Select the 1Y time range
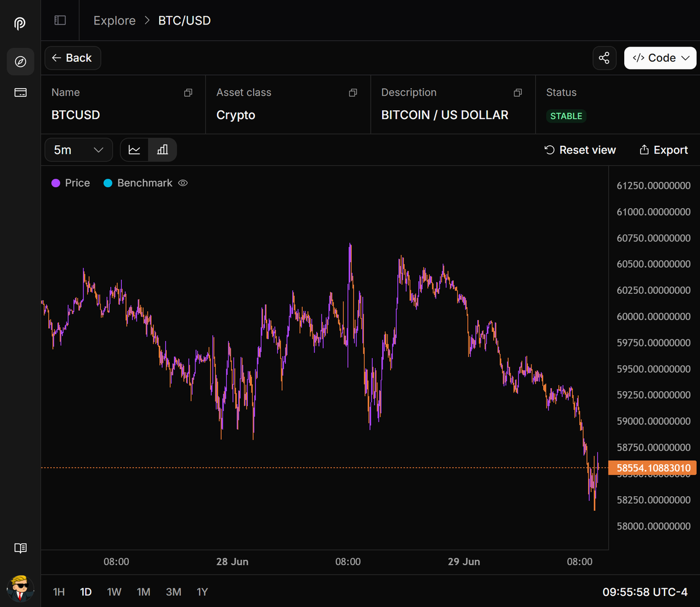Viewport: 700px width, 607px height. click(202, 592)
